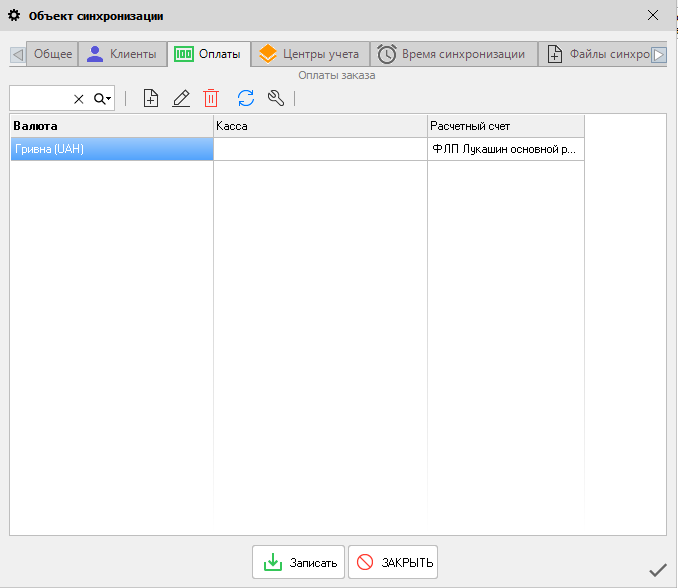
Task: Click the edit pencil icon
Action: tap(181, 98)
